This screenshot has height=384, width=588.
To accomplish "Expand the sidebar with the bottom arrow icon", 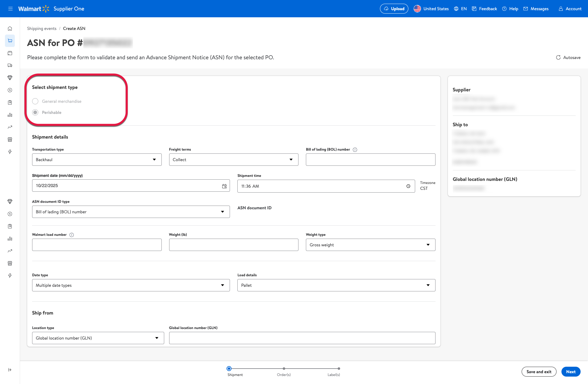I will (10, 370).
